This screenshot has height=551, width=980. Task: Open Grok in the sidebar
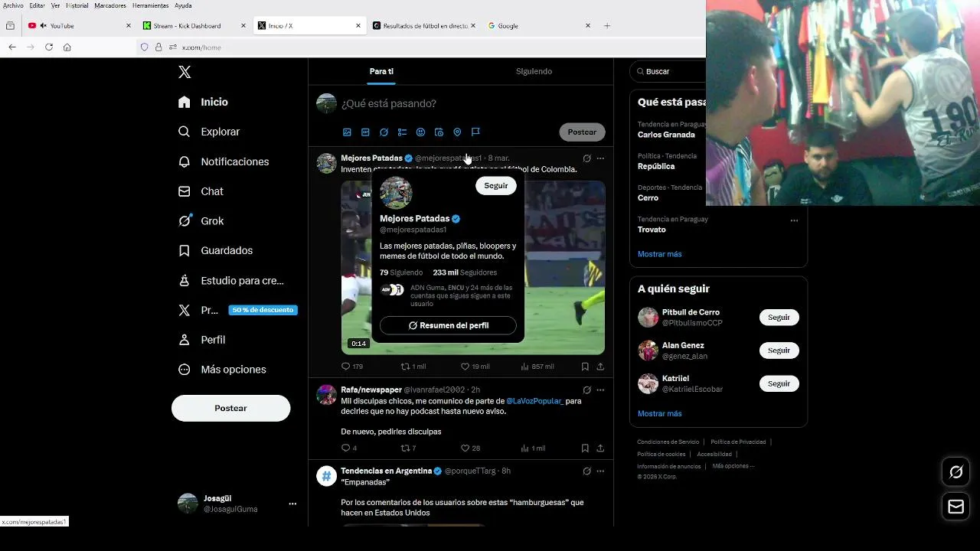(201, 221)
